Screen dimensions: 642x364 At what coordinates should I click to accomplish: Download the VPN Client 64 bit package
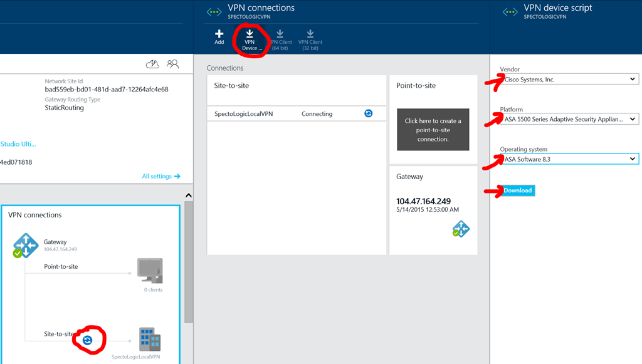280,38
